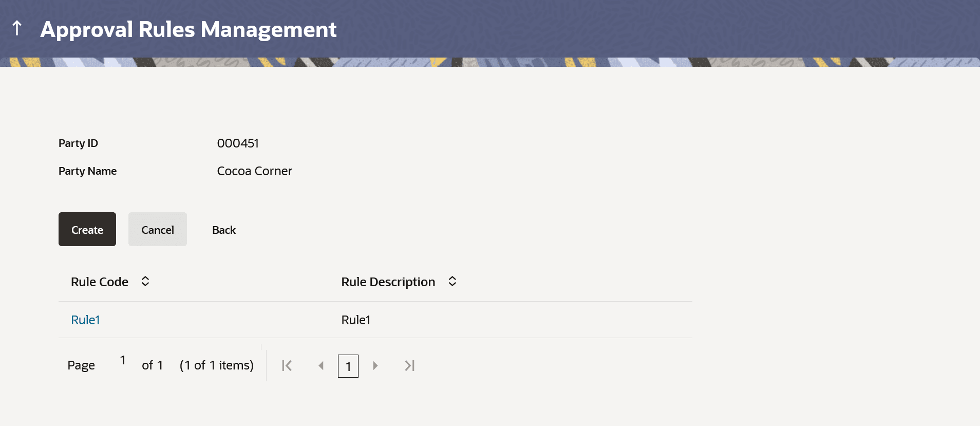Click the Party ID value 000451
This screenshot has width=980, height=426.
[238, 143]
